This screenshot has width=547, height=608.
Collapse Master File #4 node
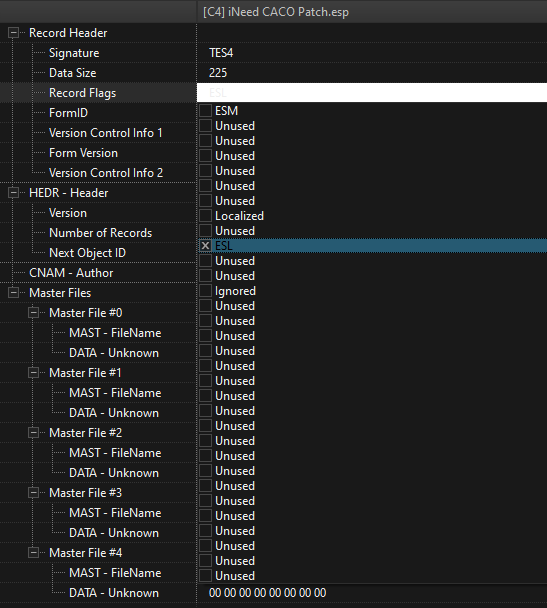(x=34, y=553)
